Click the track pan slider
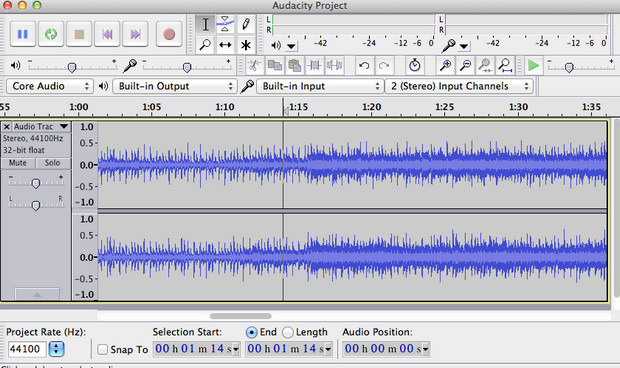Image resolution: width=620 pixels, height=368 pixels. click(x=36, y=205)
